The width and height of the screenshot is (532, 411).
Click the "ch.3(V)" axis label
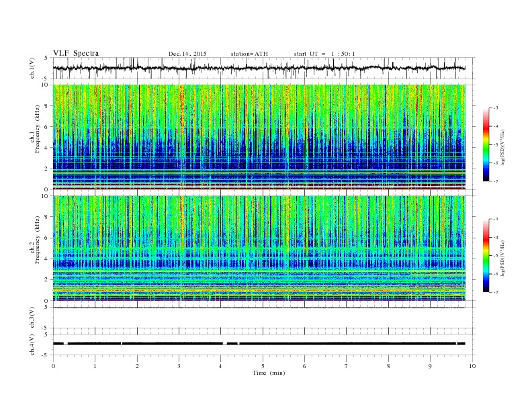32,318
